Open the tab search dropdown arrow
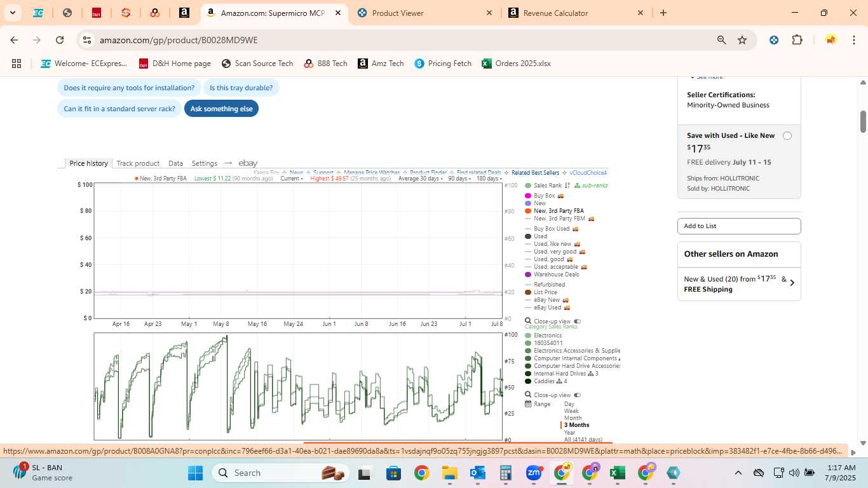Screen dimensions: 868x488 point(12,13)
